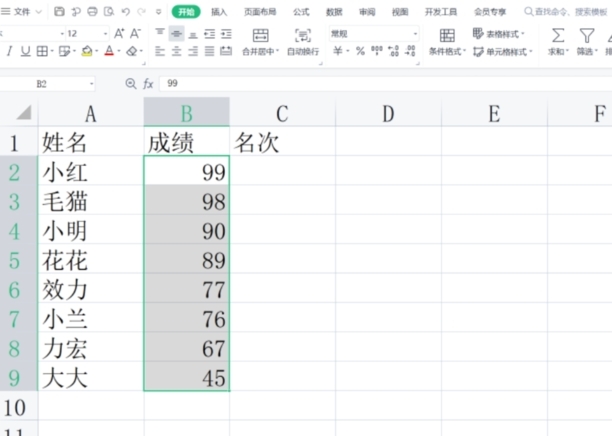Click distributed alignment icon
The width and height of the screenshot is (612, 436).
tap(226, 51)
